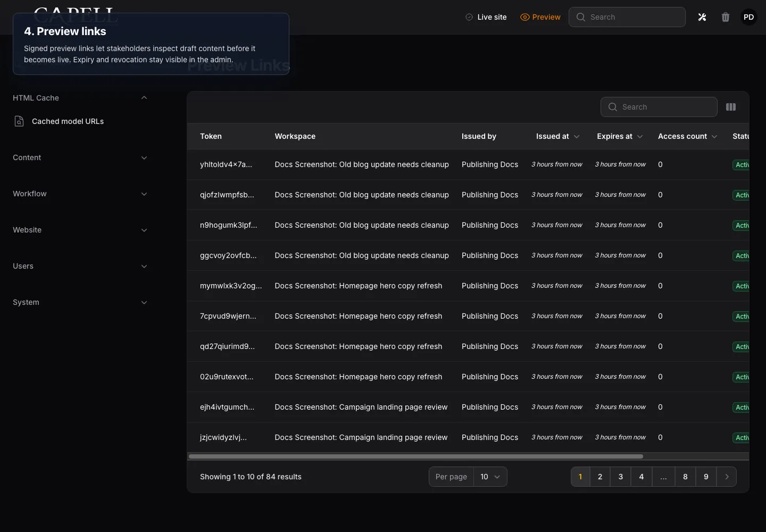Click access count 0 in qd27qiurimd9 row
This screenshot has height=532, width=766.
[660, 346]
